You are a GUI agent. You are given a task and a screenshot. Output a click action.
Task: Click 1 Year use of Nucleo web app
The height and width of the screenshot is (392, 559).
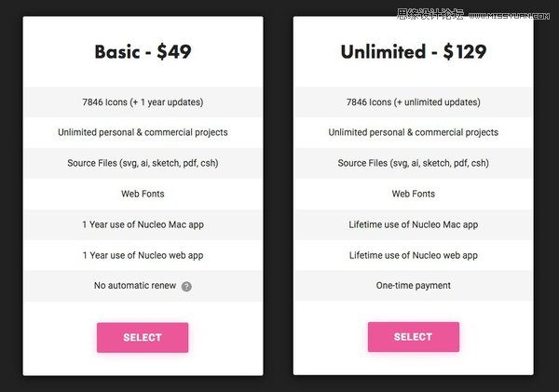(x=143, y=255)
